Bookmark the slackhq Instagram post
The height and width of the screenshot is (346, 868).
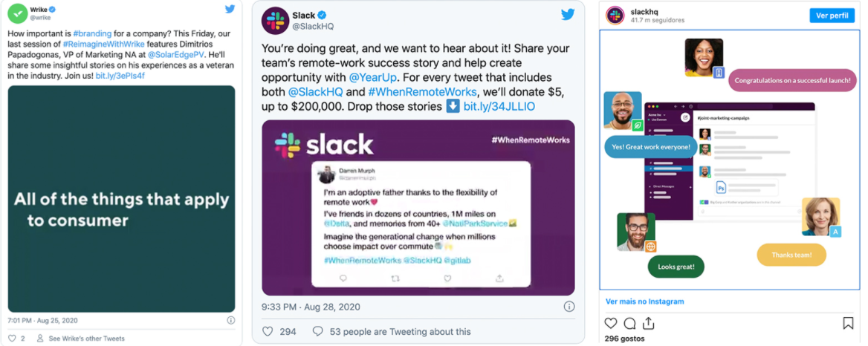[848, 323]
